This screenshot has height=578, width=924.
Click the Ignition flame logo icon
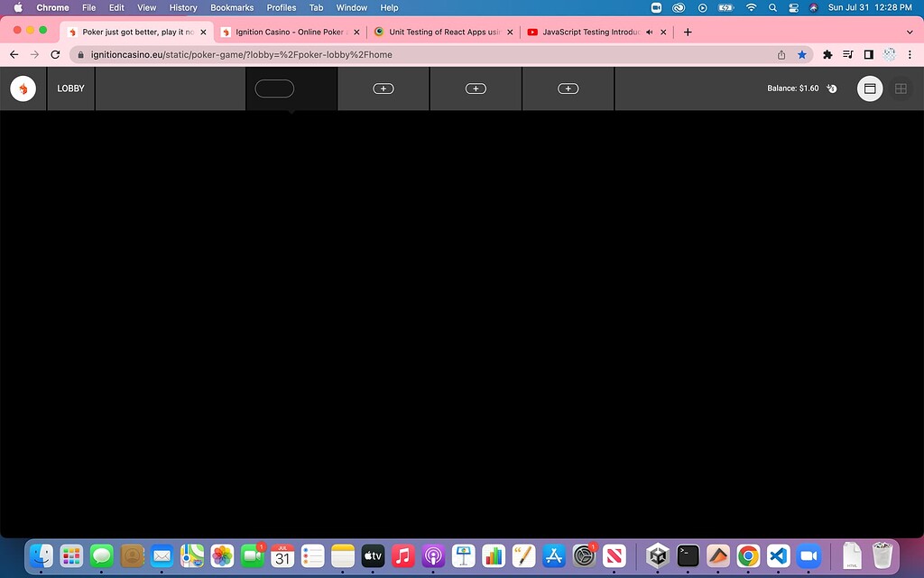pyautogui.click(x=23, y=89)
